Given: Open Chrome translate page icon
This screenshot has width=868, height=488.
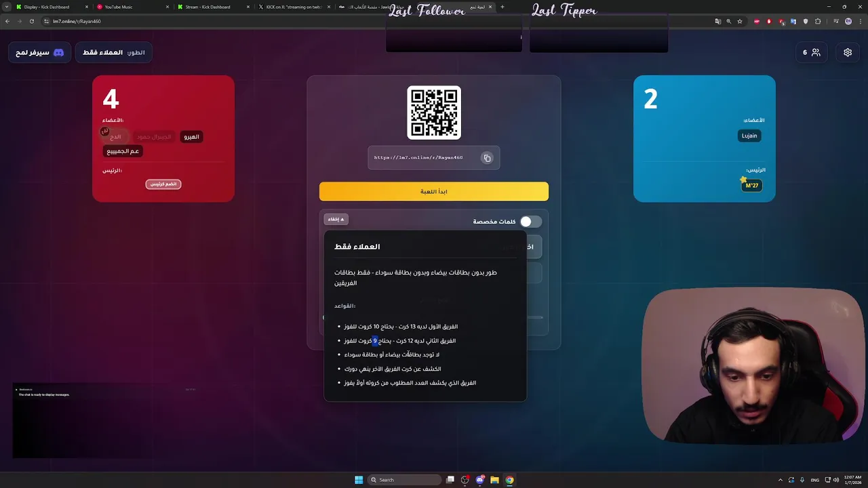Looking at the screenshot, I should pos(718,21).
